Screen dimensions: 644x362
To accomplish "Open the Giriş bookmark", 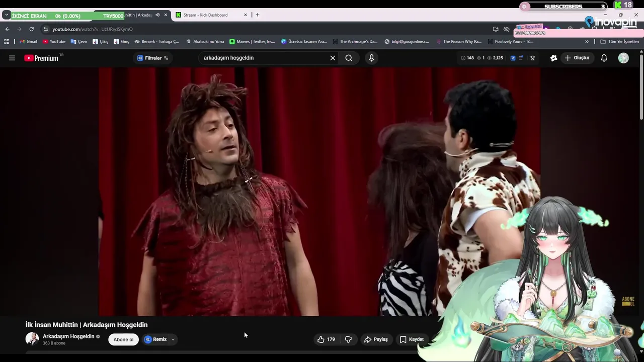I will pyautogui.click(x=121, y=42).
